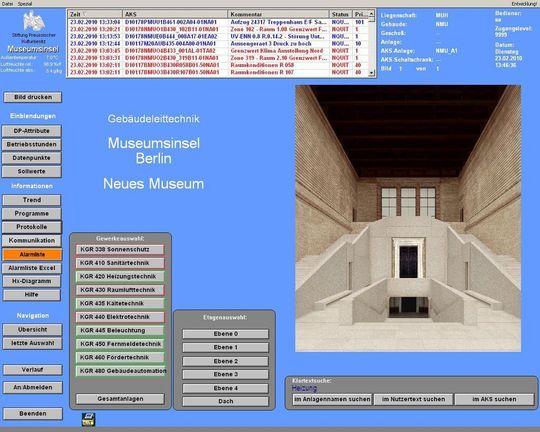Select alarm row Aufzug 24317 Treppenhaus
This screenshot has height=432, width=540.
pyautogui.click(x=218, y=22)
